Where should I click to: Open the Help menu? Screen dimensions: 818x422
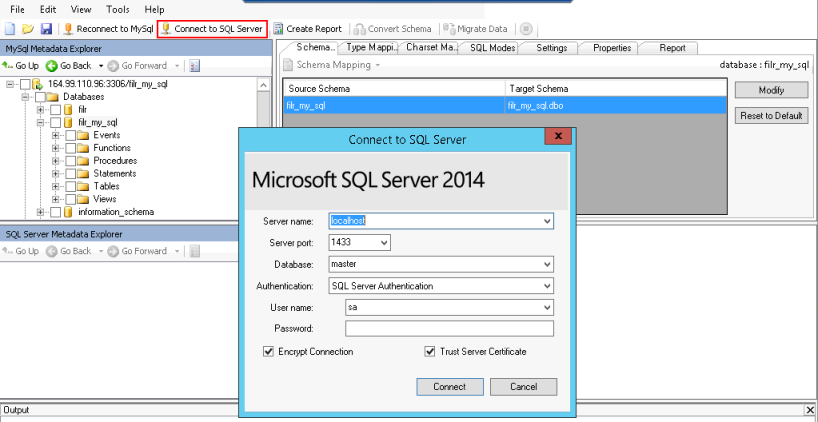(x=154, y=9)
